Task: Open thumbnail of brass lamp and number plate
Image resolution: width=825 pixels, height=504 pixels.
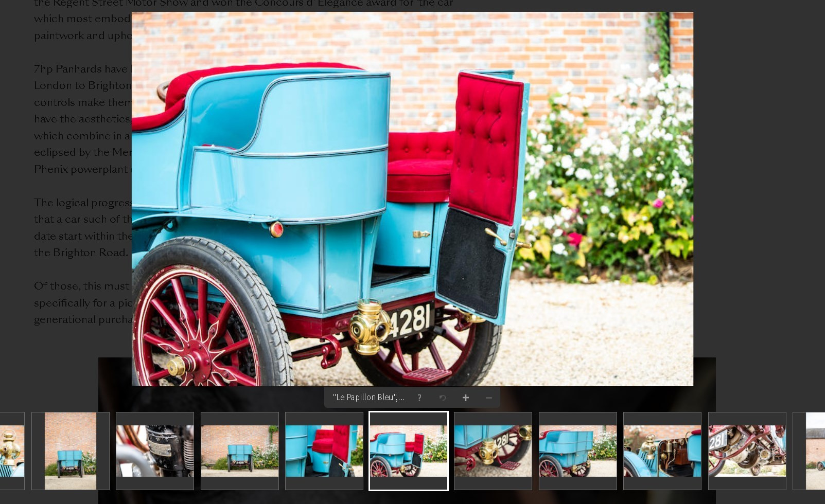Action: point(493,451)
